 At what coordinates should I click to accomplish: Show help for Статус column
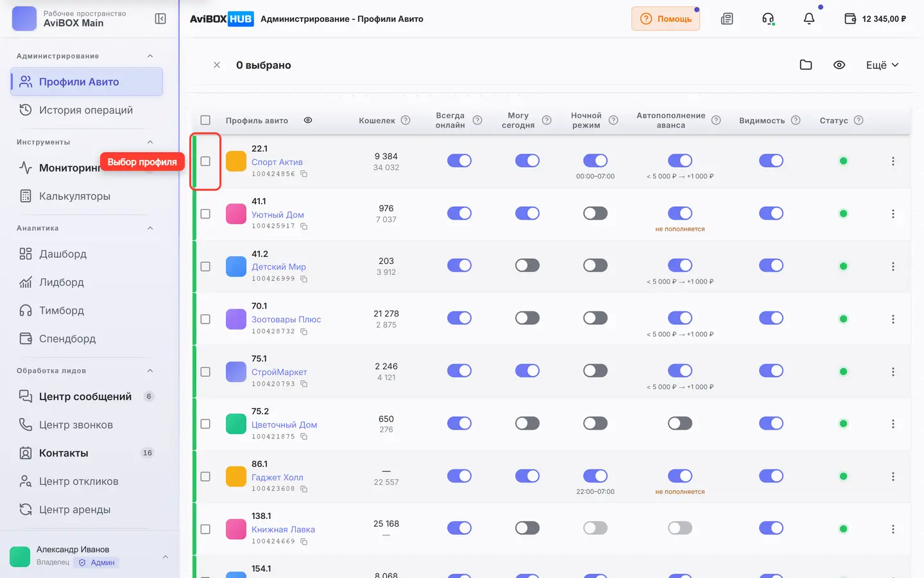(859, 120)
